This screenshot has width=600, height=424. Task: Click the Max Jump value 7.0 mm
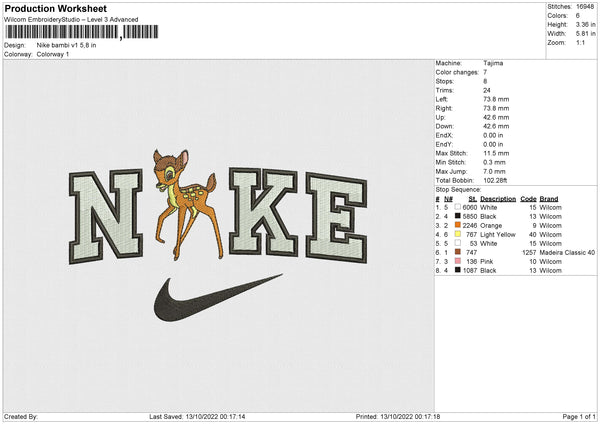494,171
